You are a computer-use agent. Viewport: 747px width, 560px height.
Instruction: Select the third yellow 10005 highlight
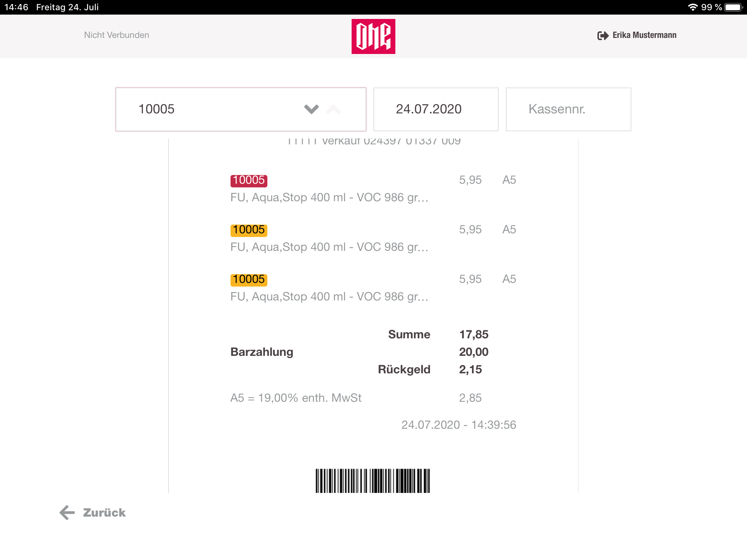click(249, 280)
